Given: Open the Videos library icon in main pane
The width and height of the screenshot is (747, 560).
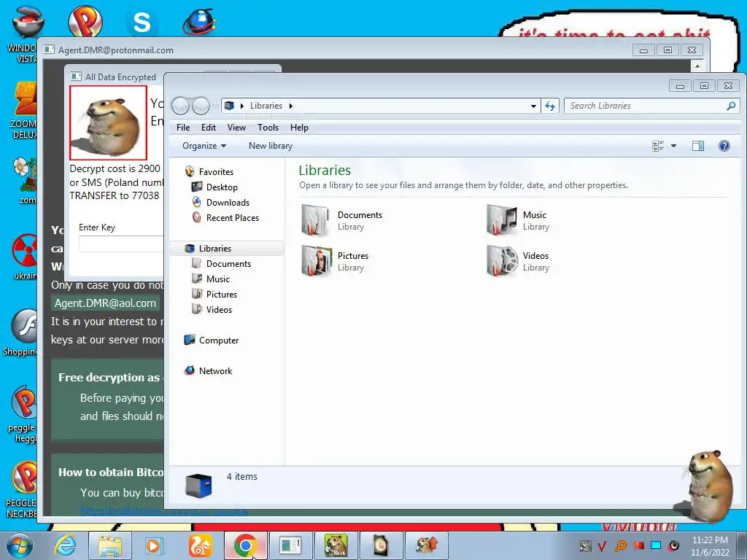Looking at the screenshot, I should pyautogui.click(x=502, y=261).
